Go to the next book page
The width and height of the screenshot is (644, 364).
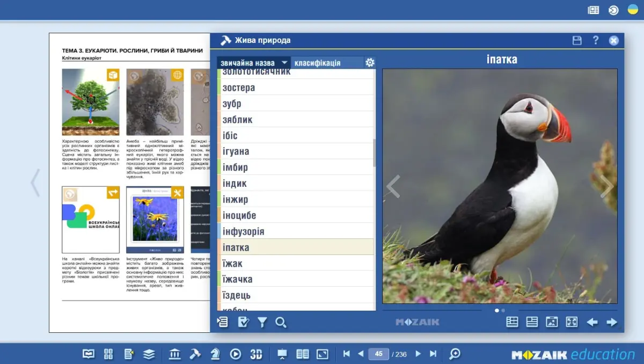(418, 354)
